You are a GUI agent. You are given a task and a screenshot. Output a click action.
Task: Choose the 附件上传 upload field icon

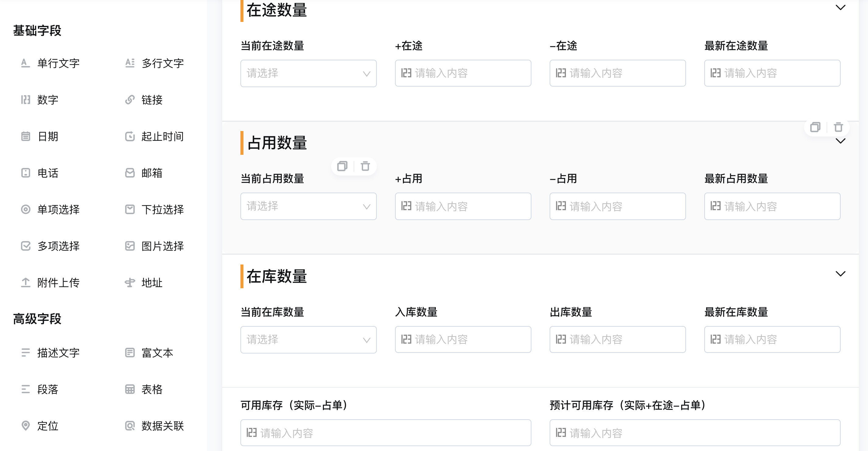[26, 282]
